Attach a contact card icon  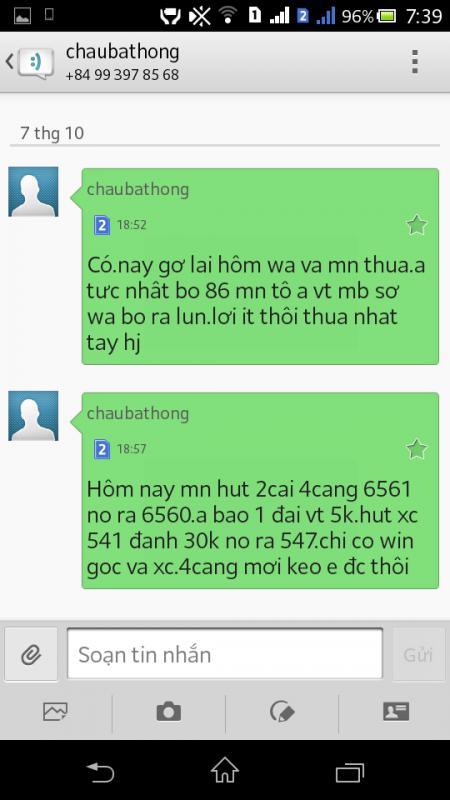pyautogui.click(x=396, y=712)
